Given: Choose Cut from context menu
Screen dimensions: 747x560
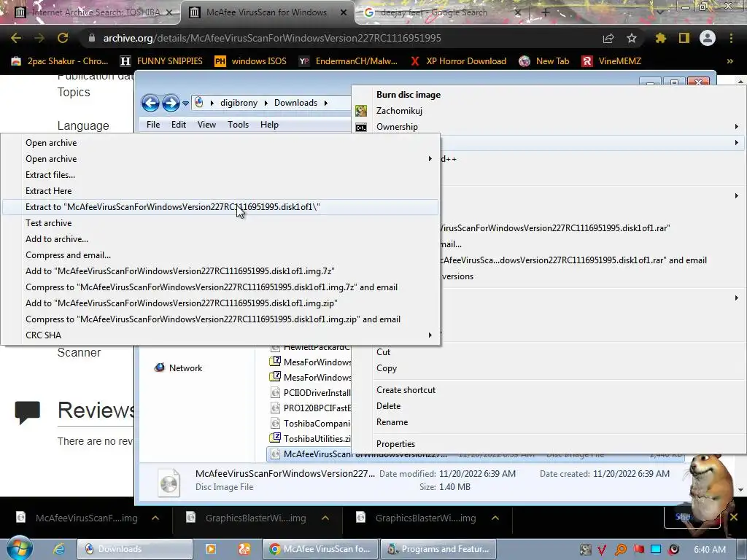Looking at the screenshot, I should [548, 352].
